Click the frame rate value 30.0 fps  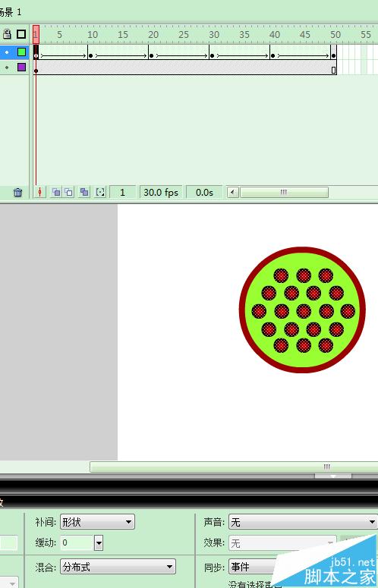(161, 193)
